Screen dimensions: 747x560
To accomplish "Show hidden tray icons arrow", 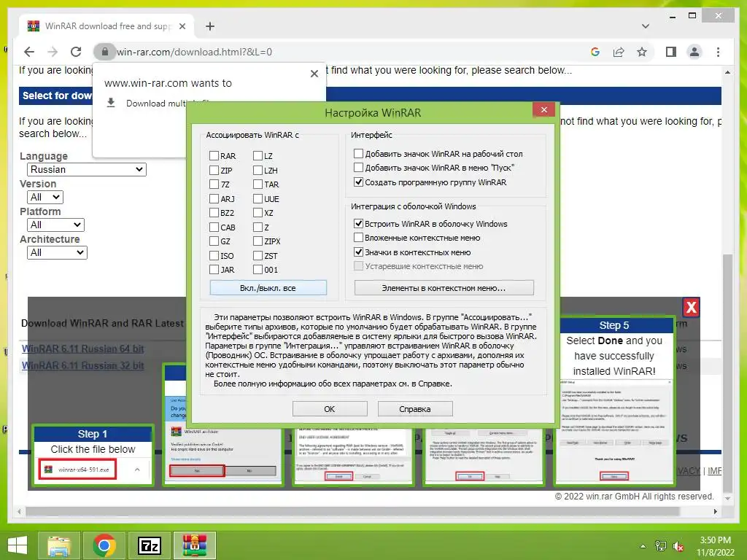I will click(643, 546).
